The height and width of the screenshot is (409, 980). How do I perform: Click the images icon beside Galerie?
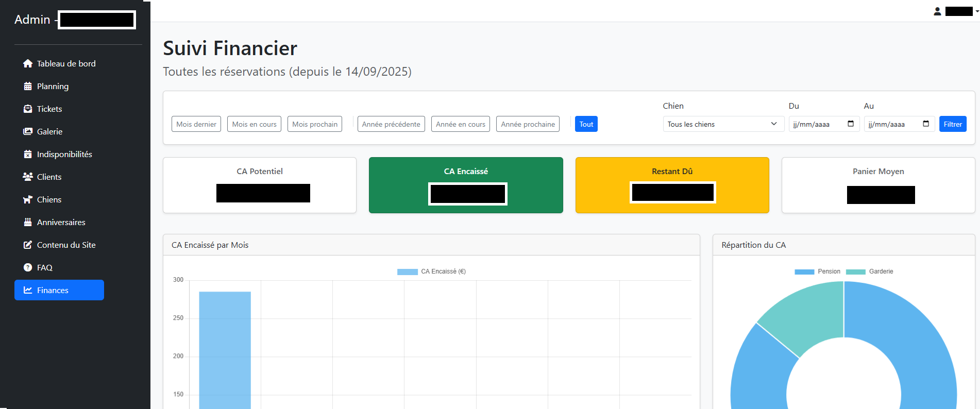[x=28, y=131]
